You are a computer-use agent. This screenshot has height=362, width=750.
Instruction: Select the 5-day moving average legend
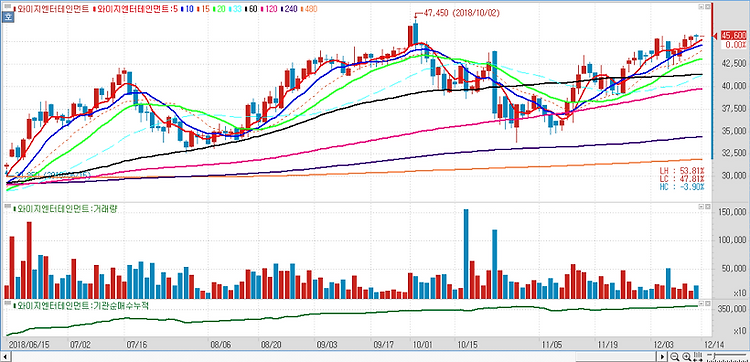[x=135, y=9]
